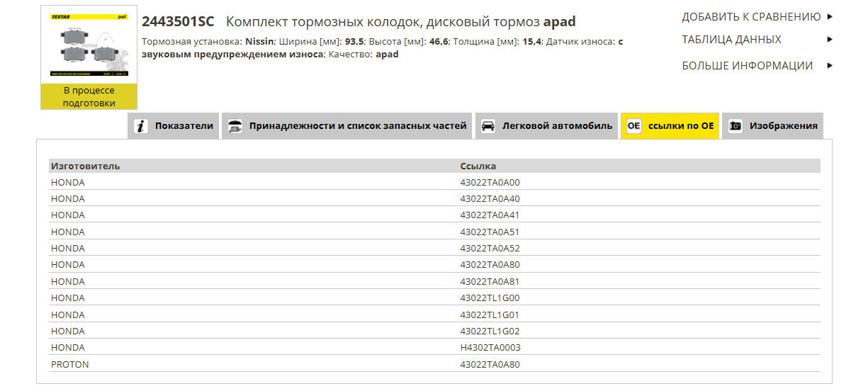
Task: Expand the arrow next to БОЛЬШЕ ИНФОРМАЦИИ
Action: tap(830, 66)
